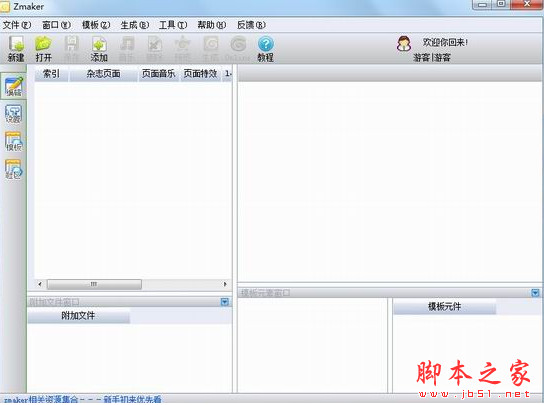Maximize the Zmaker window

click(x=501, y=5)
